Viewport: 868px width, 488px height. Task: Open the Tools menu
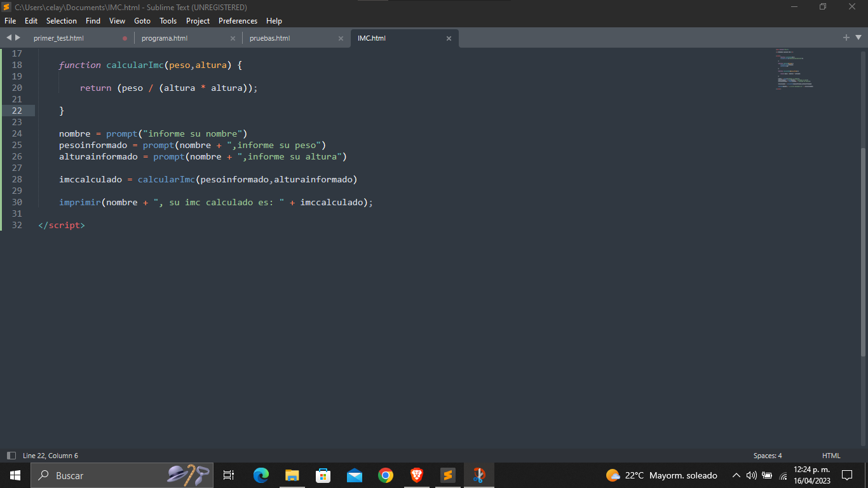coord(168,21)
